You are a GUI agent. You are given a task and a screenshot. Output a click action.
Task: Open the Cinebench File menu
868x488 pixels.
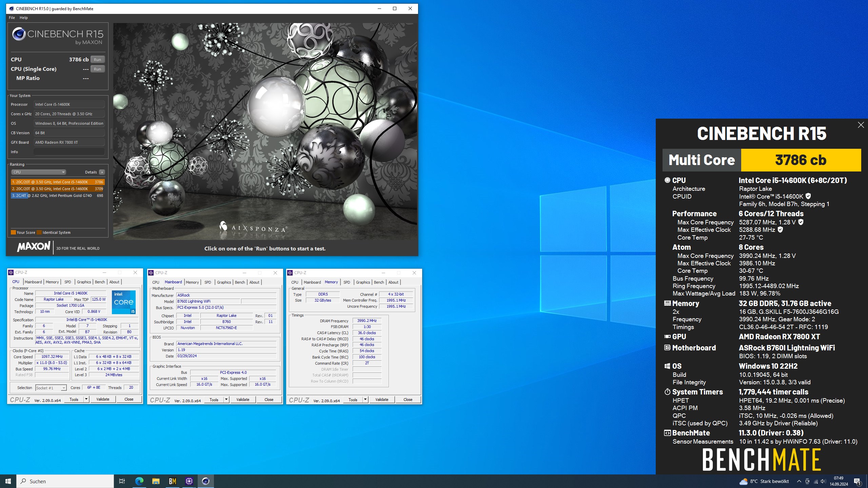[x=12, y=18]
